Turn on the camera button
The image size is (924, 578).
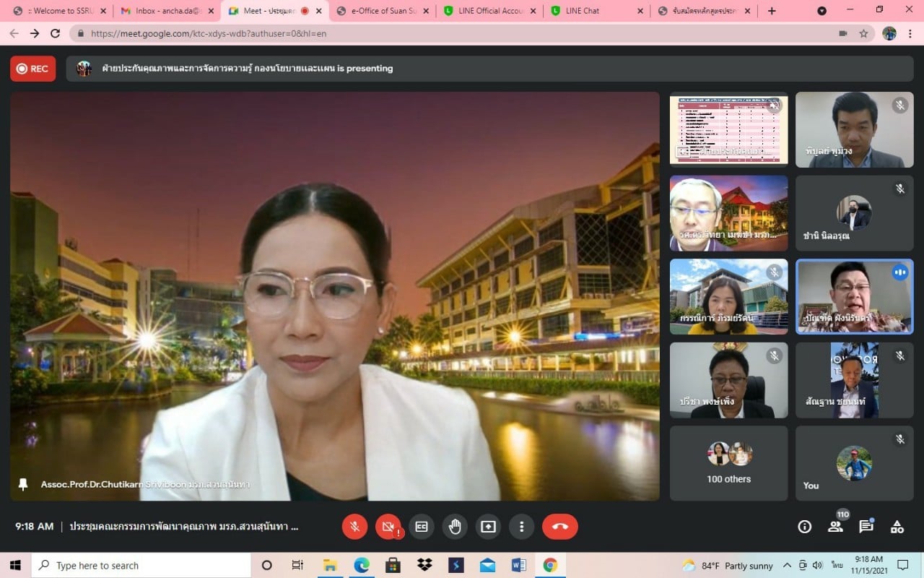pyautogui.click(x=388, y=527)
